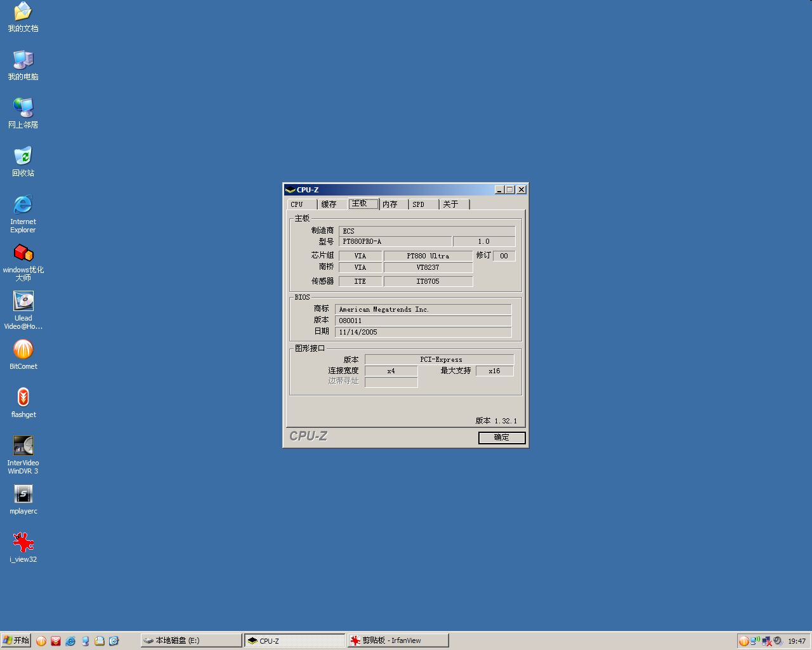Viewport: 812px width, 650px height.
Task: Launch BitComet from quick launch bar
Action: (41, 641)
